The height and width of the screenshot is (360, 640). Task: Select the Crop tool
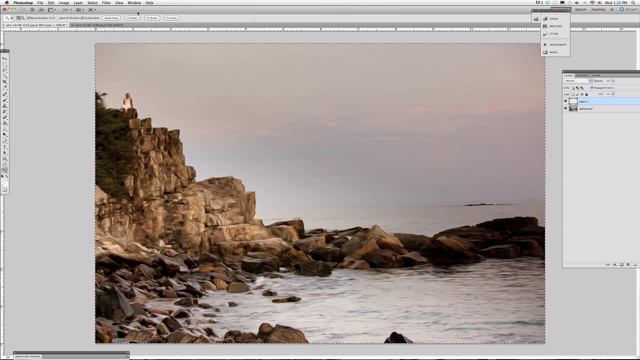tap(4, 81)
